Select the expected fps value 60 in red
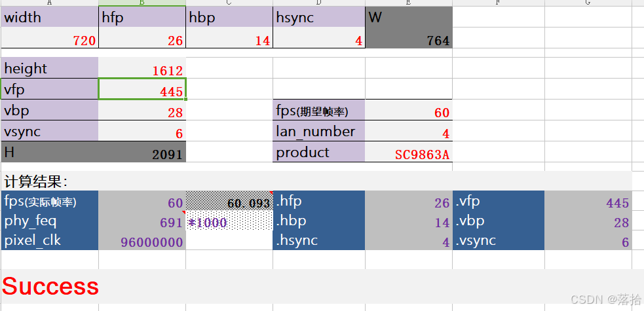This screenshot has width=644, height=311. pos(409,110)
